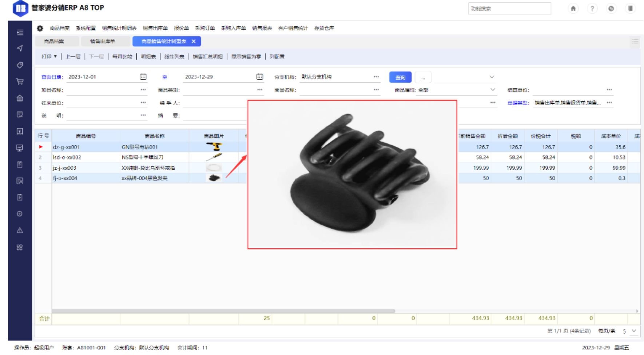Screen dimensions: 644x355
Task: Expand the 商品属性 dropdown
Action: pyautogui.click(x=493, y=90)
